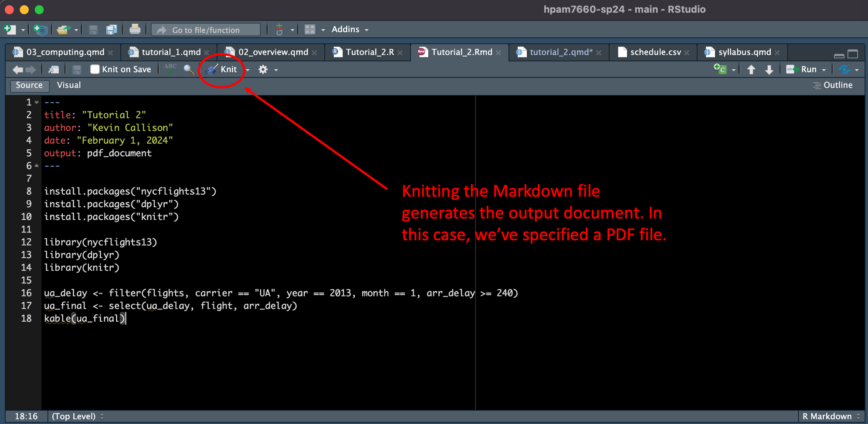
Task: Open the Knit options dropdown arrow
Action: click(248, 70)
